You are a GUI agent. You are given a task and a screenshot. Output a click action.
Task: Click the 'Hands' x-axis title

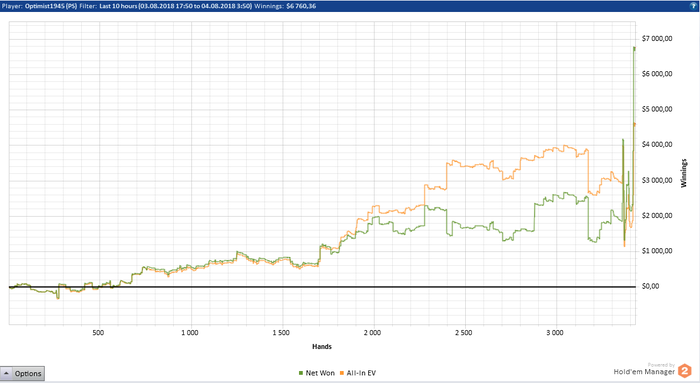(x=322, y=346)
